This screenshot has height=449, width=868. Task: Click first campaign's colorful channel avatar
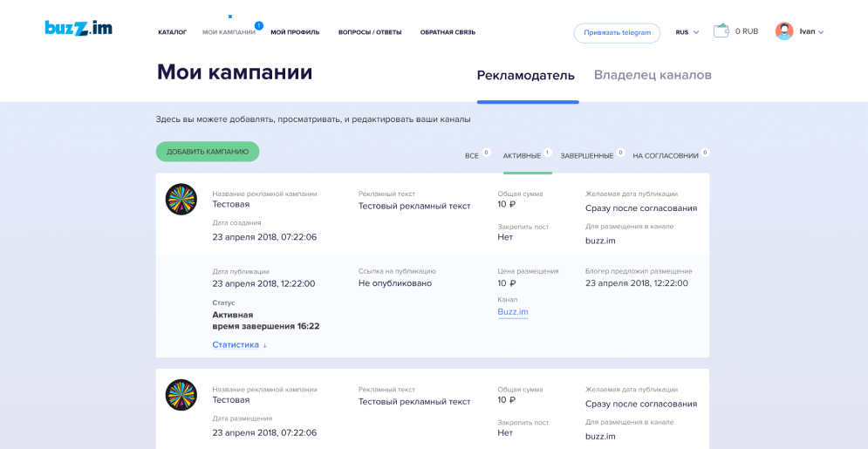[x=181, y=200]
